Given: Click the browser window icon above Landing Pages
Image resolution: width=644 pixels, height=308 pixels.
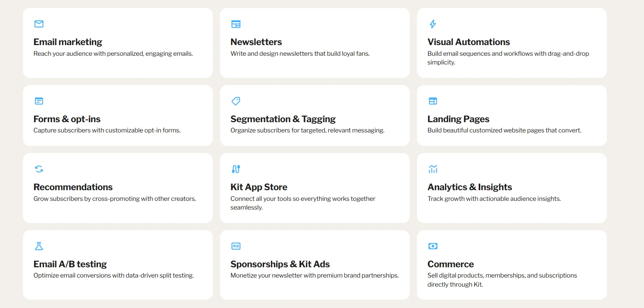Looking at the screenshot, I should click(433, 101).
